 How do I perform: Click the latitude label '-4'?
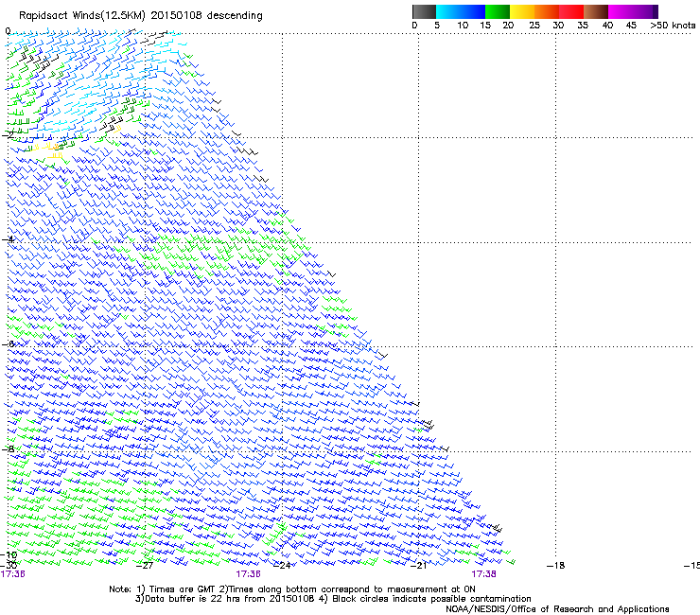point(8,239)
